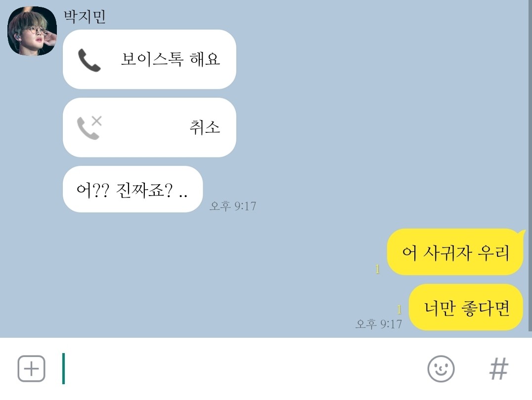Click the tail of the yellow bubble 어 사귀자 우리
Screen dimensions: 532x400
click(522, 233)
